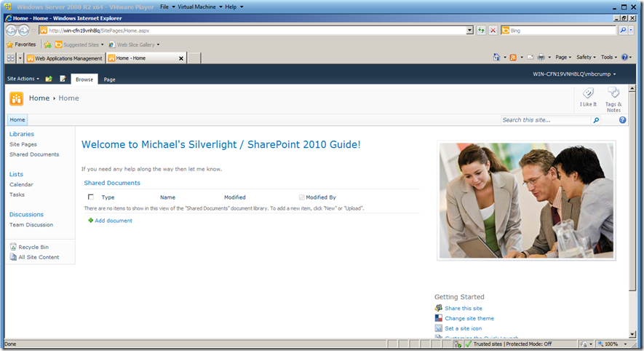This screenshot has height=351, width=644.
Task: Click the Add document link
Action: click(x=114, y=221)
